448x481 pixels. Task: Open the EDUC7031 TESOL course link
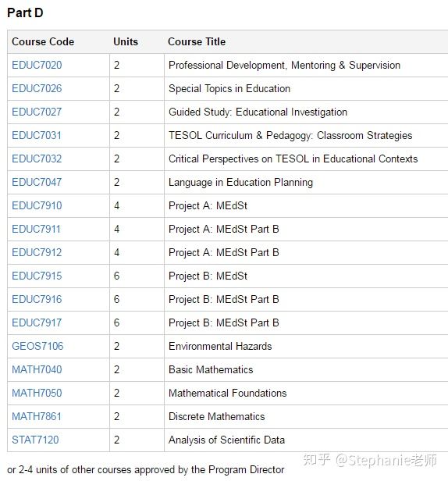pyautogui.click(x=37, y=135)
